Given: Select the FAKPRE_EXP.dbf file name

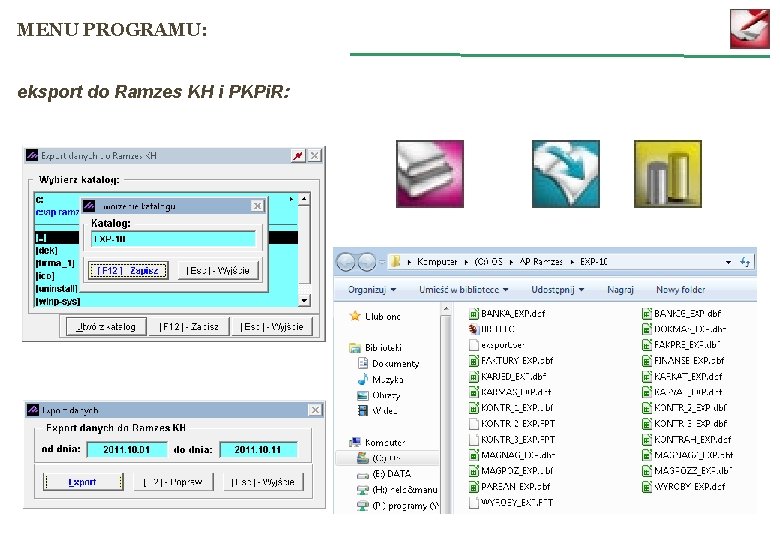Looking at the screenshot, I should click(x=687, y=345).
